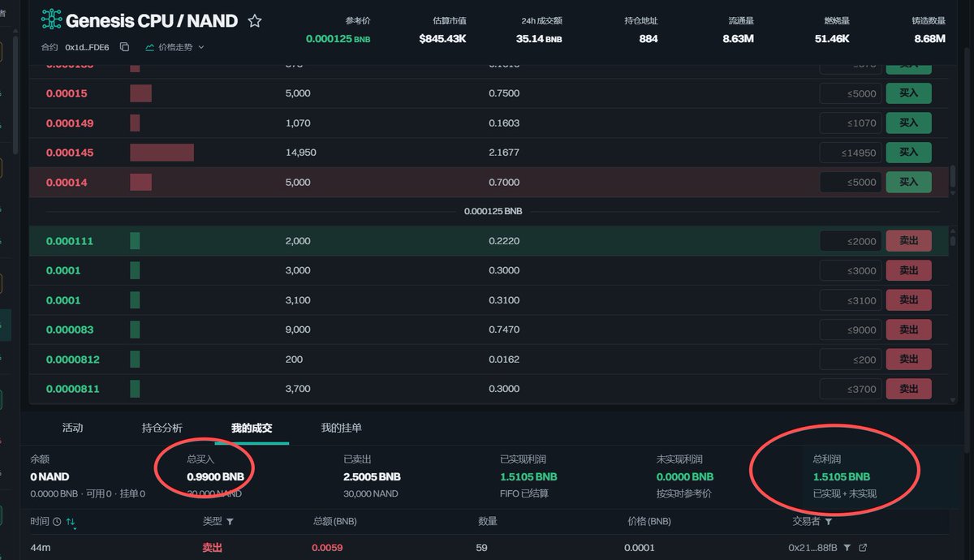
Task: Click the clock icon beside 时间
Action: 57,522
